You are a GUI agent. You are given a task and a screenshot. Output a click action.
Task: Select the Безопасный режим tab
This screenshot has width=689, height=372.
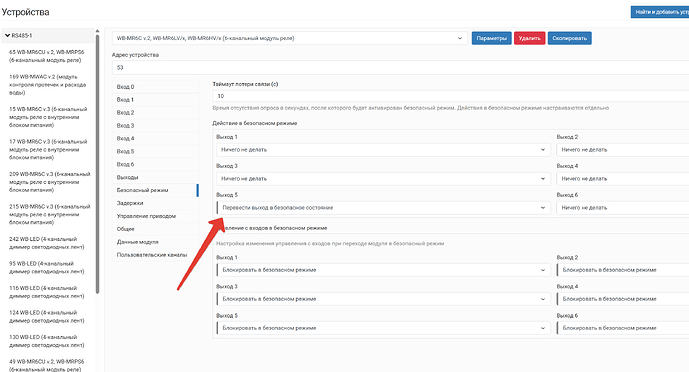[x=155, y=190]
